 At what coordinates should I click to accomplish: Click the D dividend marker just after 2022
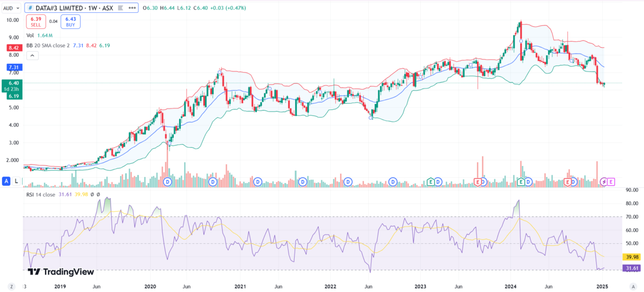coord(348,182)
